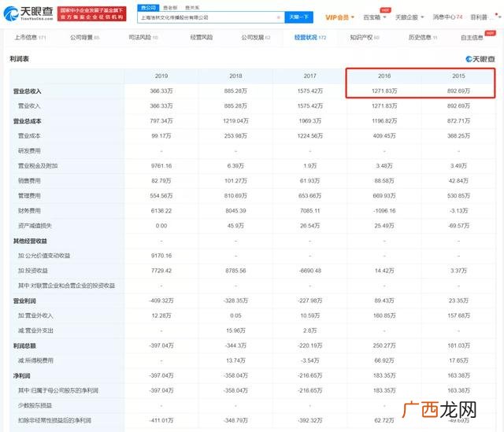This screenshot has height=432, width=504.
Task: Click the 2016 column header
Action: (x=384, y=76)
